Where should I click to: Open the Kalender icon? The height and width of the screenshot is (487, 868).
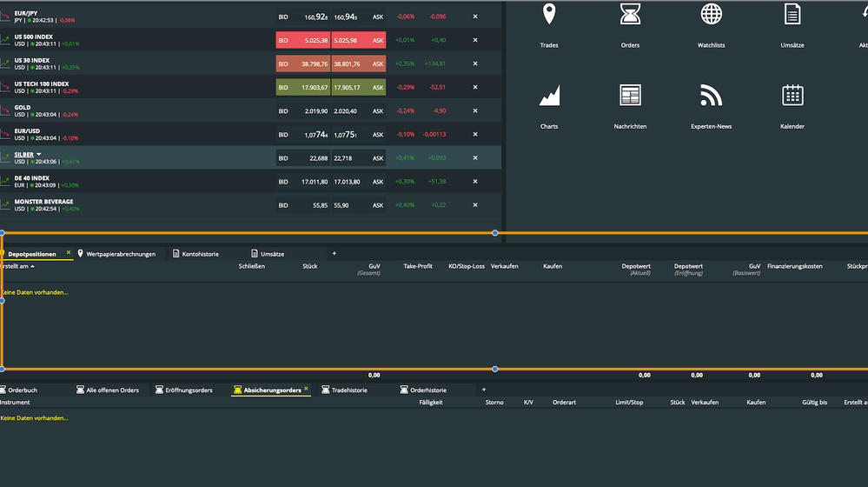pos(792,96)
